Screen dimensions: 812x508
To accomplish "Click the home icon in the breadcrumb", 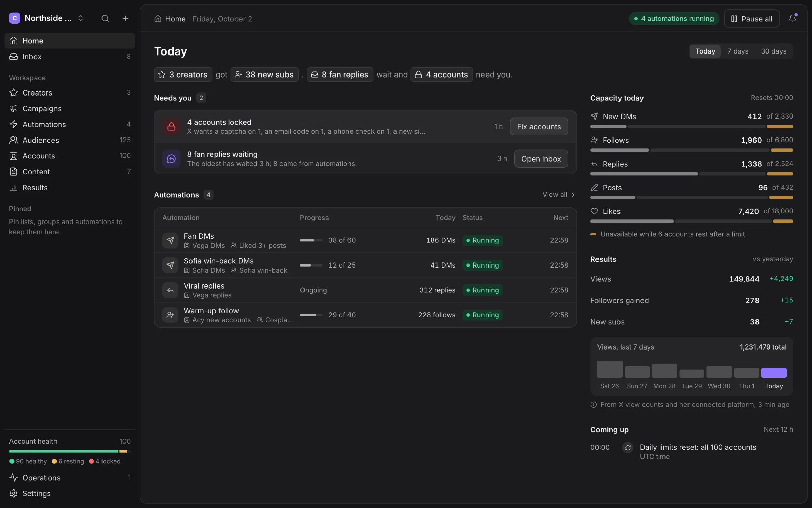I will point(158,19).
